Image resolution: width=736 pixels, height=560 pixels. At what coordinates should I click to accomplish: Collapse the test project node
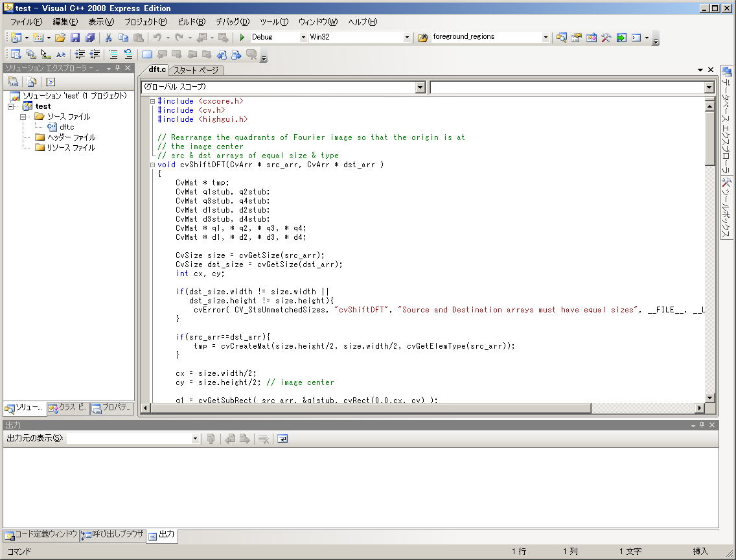click(x=11, y=106)
